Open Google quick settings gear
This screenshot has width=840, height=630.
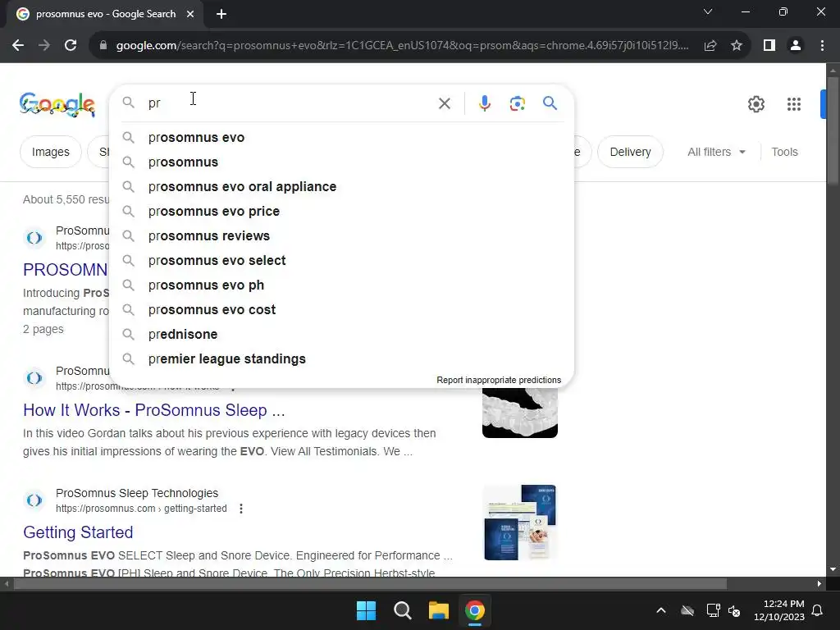[756, 104]
